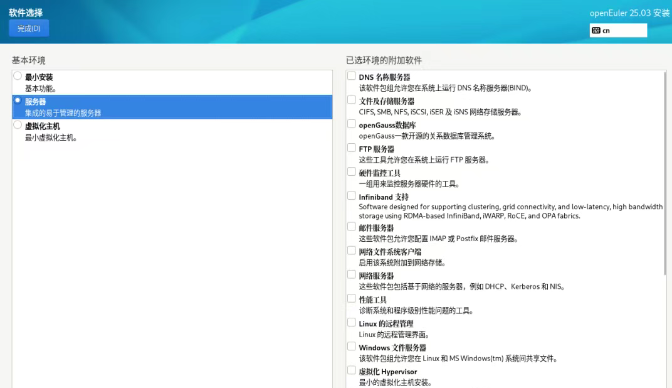Click the openEuler 25.03 安装 title text
672x388 pixels.
pos(630,13)
